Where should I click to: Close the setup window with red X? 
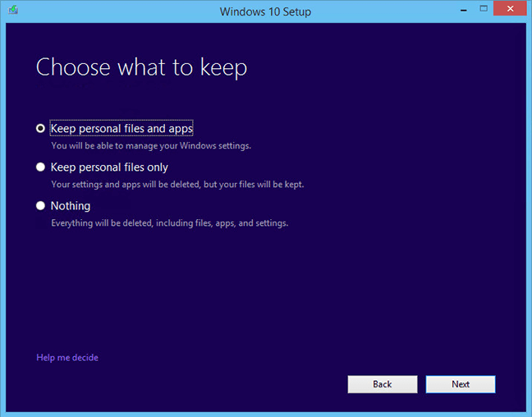tap(510, 9)
